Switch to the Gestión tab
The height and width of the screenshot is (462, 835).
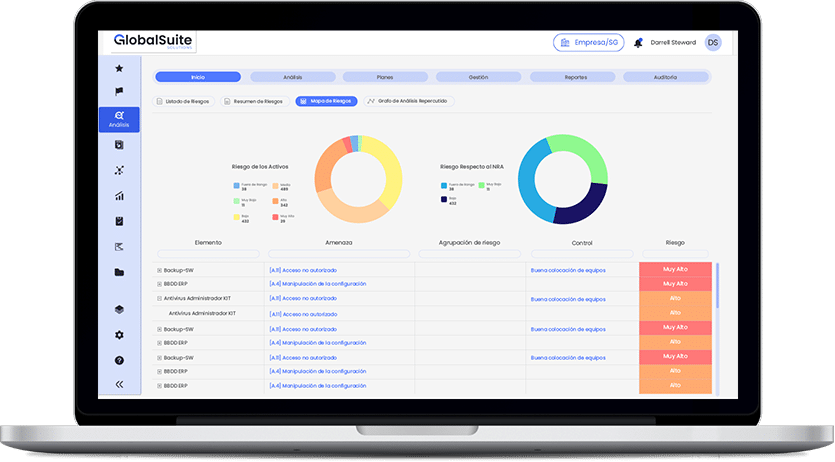tap(478, 77)
